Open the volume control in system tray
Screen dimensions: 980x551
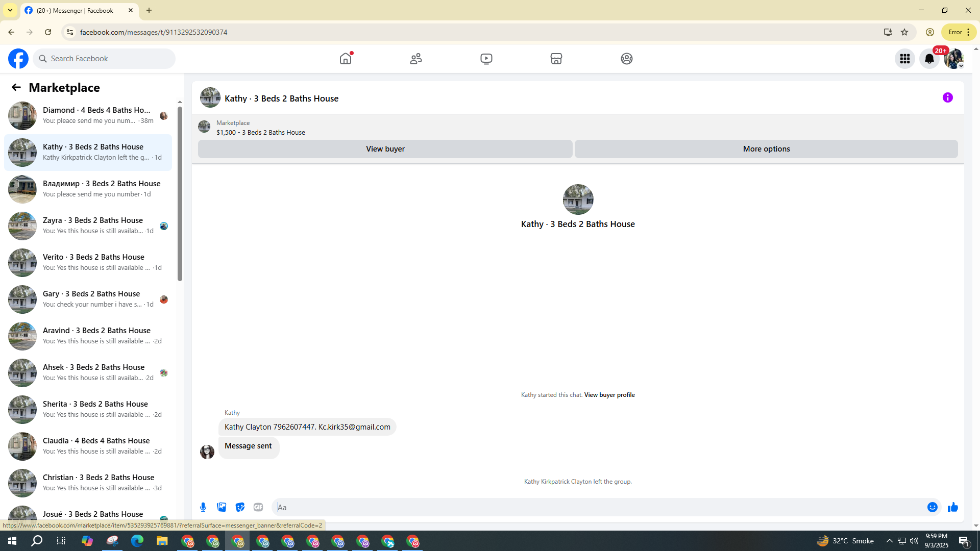(914, 541)
